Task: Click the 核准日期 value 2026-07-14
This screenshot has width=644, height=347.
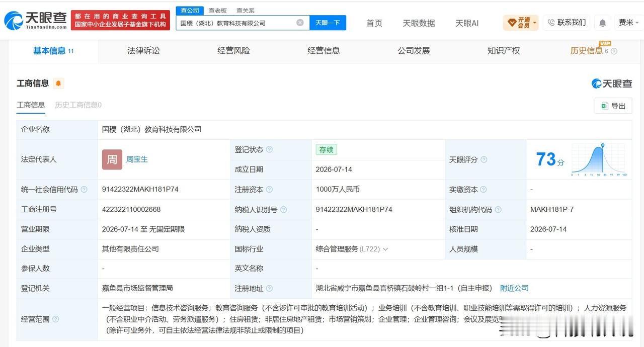Action: point(548,229)
